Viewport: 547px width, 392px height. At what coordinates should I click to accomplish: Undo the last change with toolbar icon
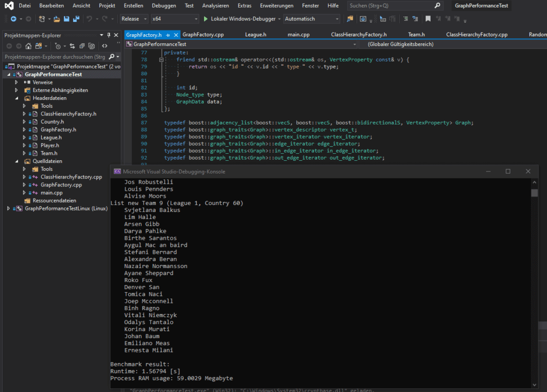(89, 18)
